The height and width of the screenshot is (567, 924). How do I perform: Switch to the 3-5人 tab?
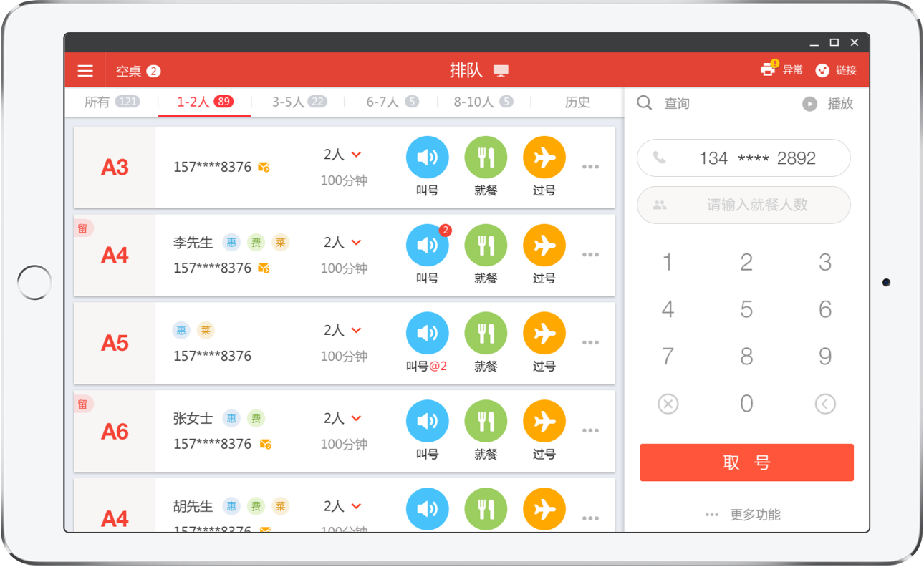[x=299, y=102]
